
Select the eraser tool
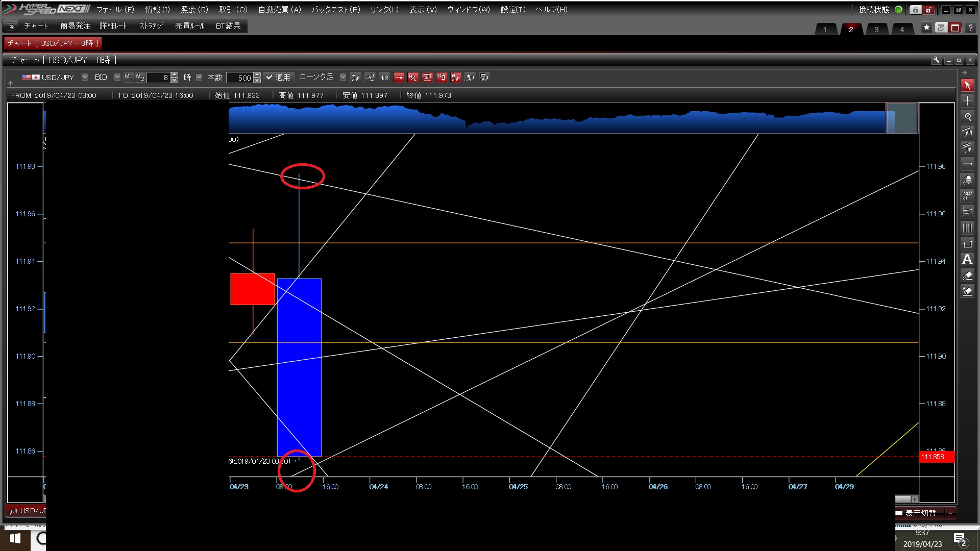(967, 275)
